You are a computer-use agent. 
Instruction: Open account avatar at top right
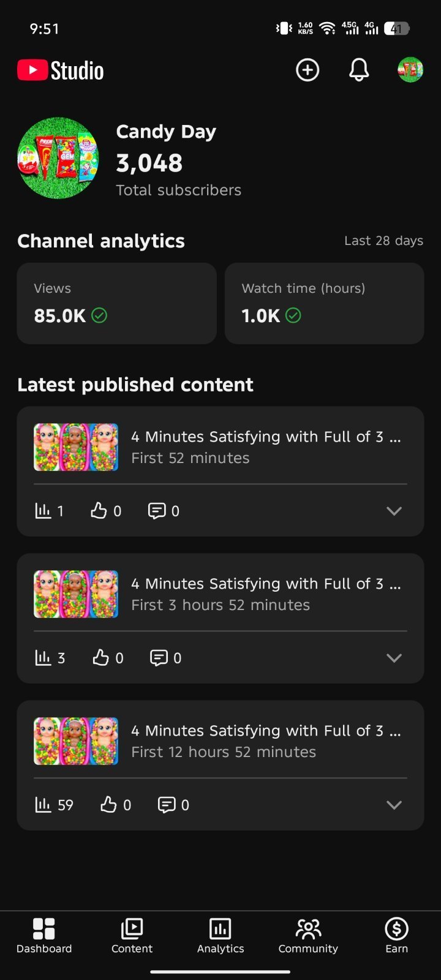[410, 70]
